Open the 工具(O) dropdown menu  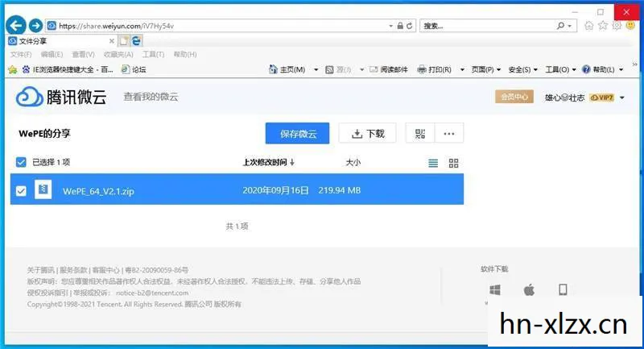coord(560,69)
